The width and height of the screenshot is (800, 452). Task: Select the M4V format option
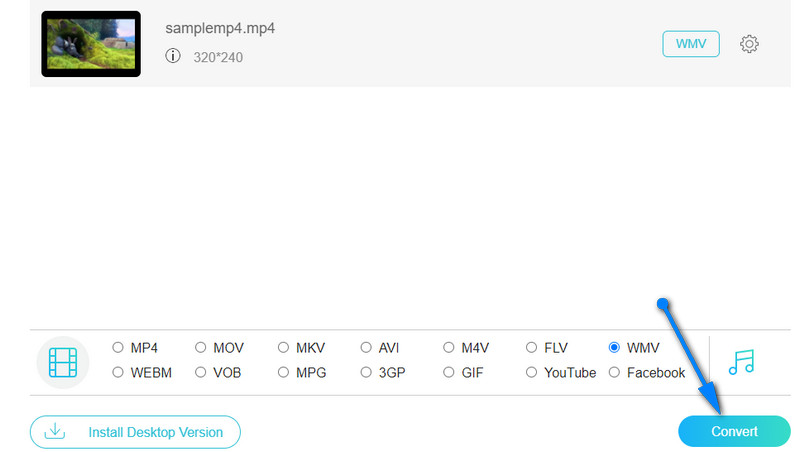point(450,348)
